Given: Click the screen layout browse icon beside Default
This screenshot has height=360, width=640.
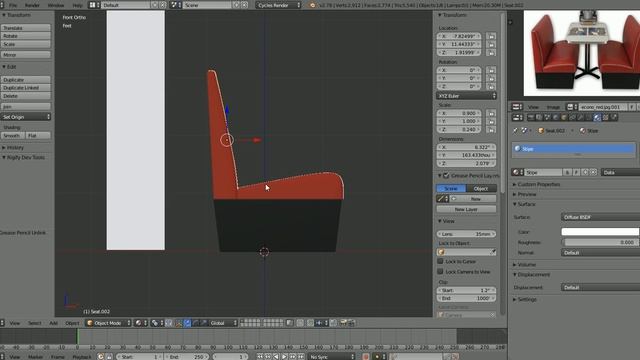Looking at the screenshot, I should (x=93, y=5).
